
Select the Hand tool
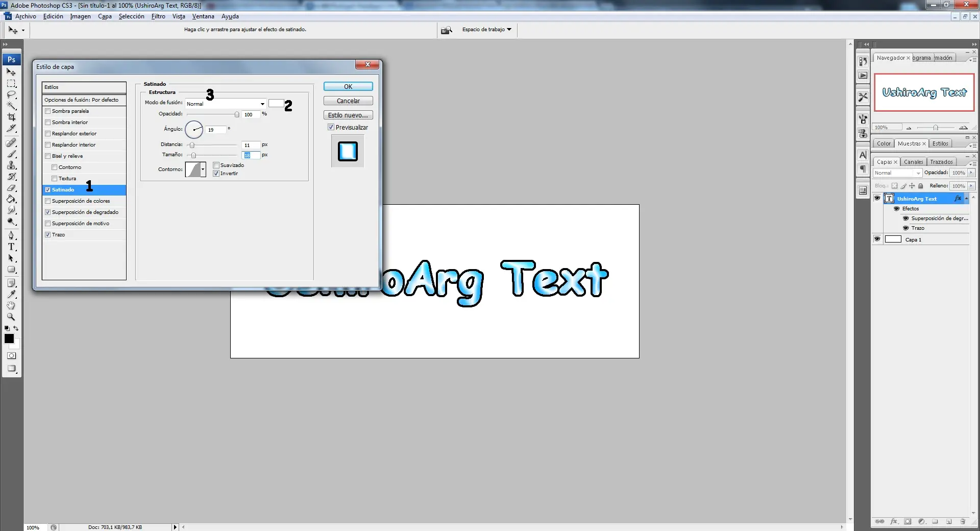coord(11,305)
